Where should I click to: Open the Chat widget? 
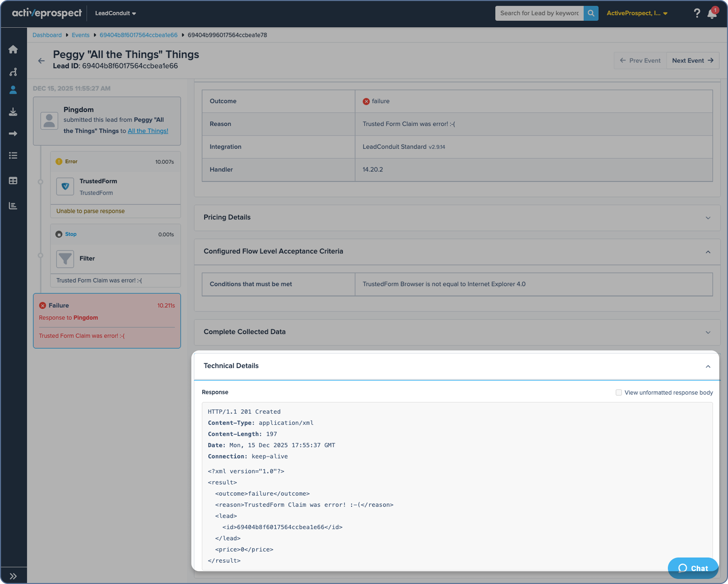coord(693,568)
